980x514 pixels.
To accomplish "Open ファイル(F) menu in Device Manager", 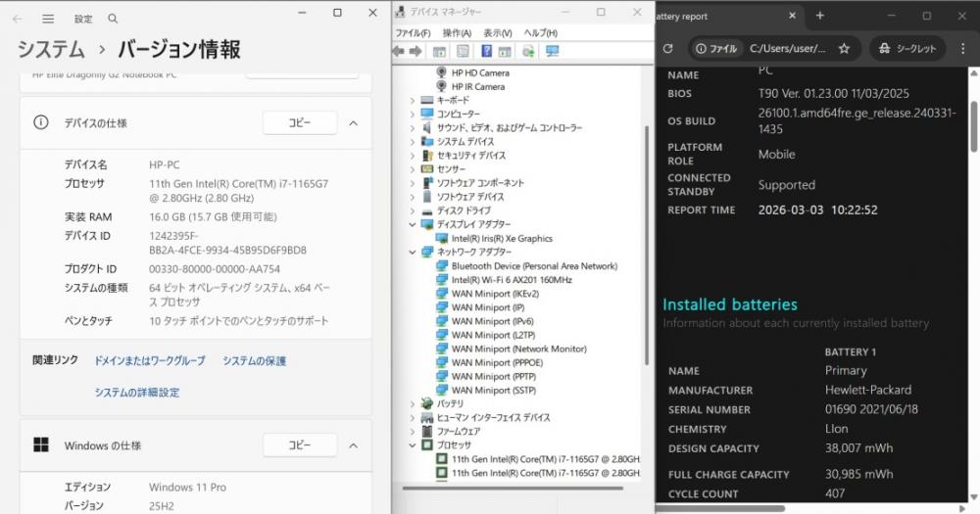I will click(x=413, y=32).
